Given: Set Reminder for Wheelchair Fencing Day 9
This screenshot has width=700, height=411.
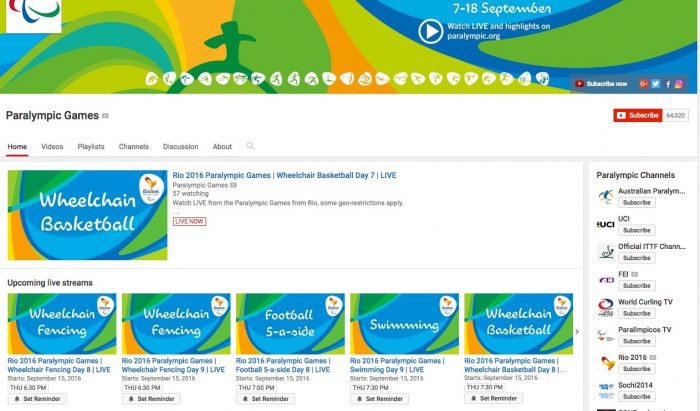Looking at the screenshot, I should [x=151, y=399].
